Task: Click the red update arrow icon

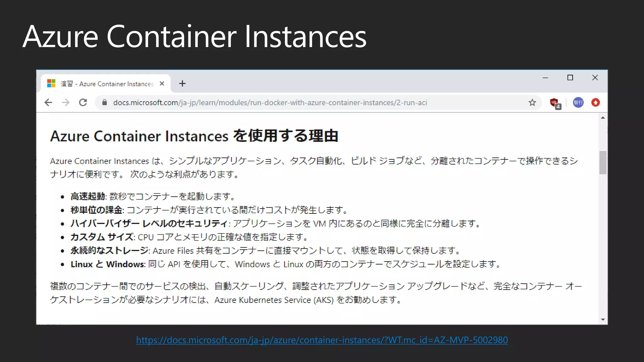Action: pyautogui.click(x=595, y=102)
